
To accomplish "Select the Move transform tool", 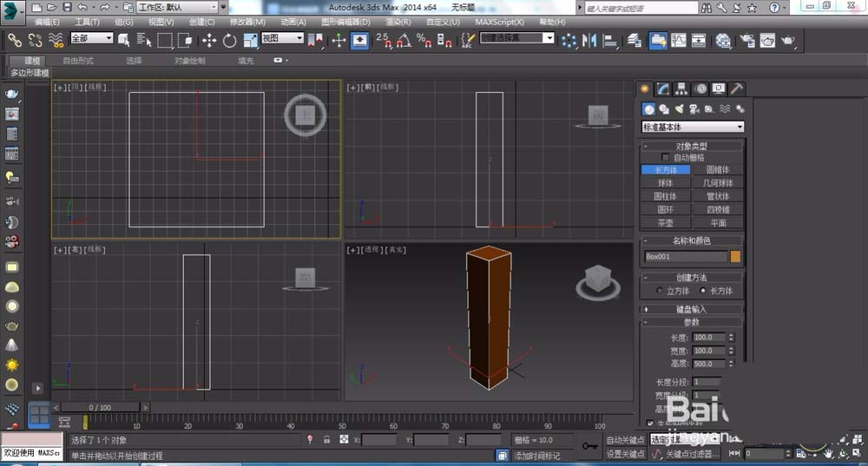I will tap(209, 40).
